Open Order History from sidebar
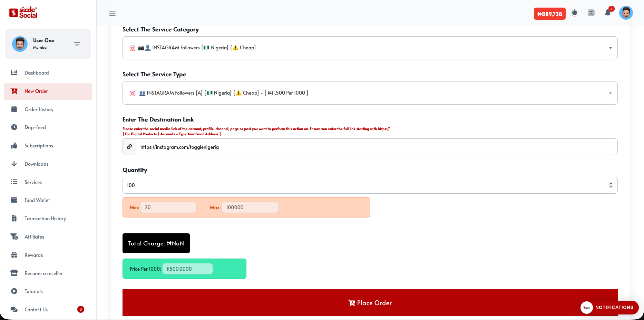 [39, 109]
